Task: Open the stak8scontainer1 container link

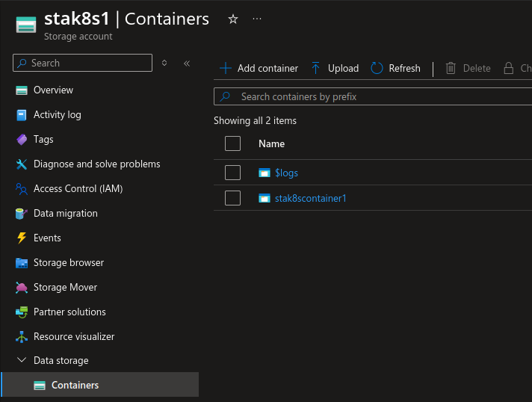Action: [x=310, y=198]
